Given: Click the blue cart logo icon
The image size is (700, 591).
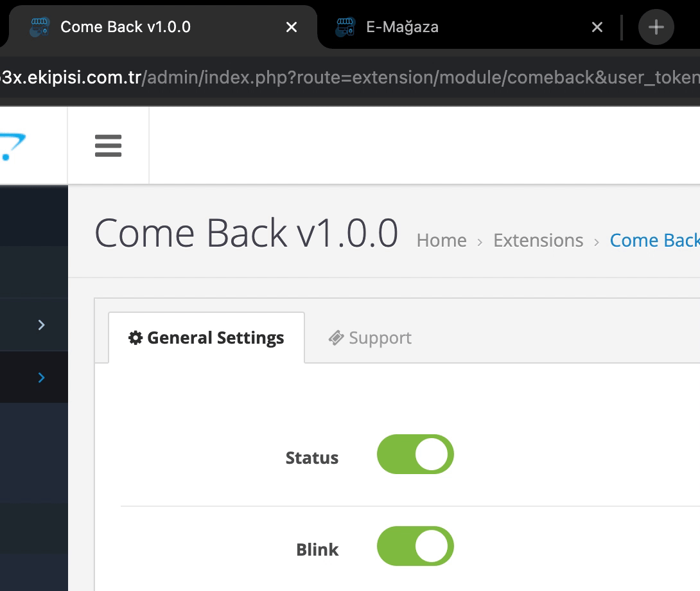Looking at the screenshot, I should (12, 146).
